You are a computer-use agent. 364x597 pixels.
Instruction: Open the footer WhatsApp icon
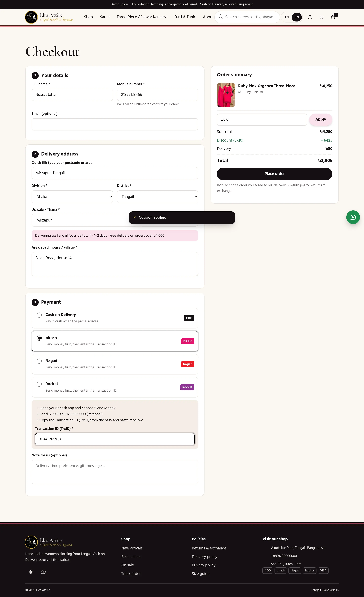click(x=43, y=572)
